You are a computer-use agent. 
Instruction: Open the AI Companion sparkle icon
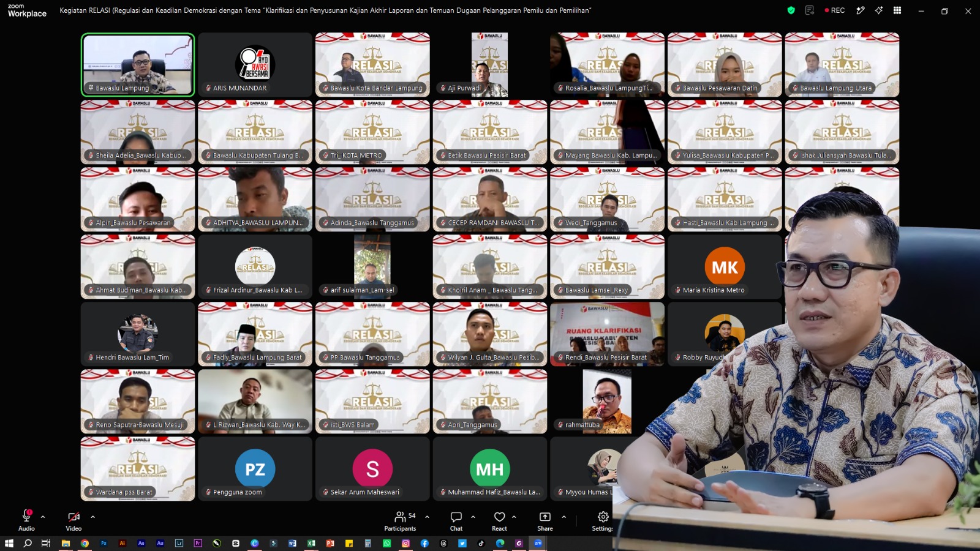(x=879, y=10)
